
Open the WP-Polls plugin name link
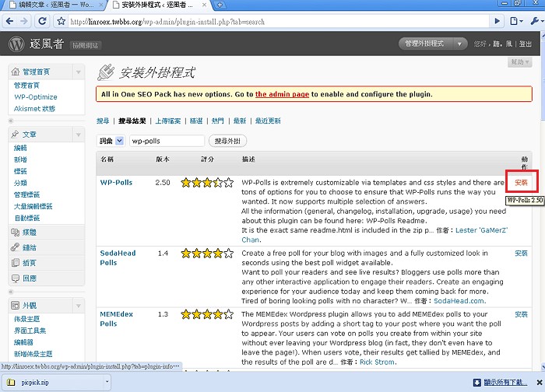coord(117,183)
